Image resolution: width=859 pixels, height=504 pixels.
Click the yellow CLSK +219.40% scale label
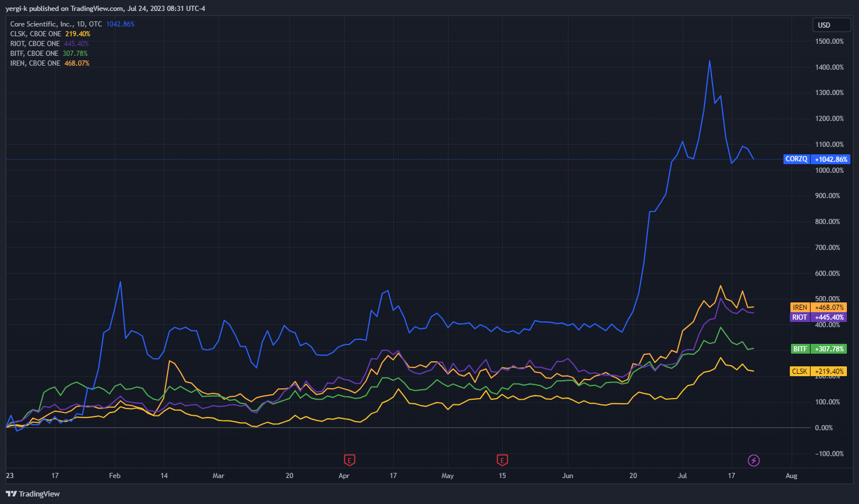[x=818, y=372]
